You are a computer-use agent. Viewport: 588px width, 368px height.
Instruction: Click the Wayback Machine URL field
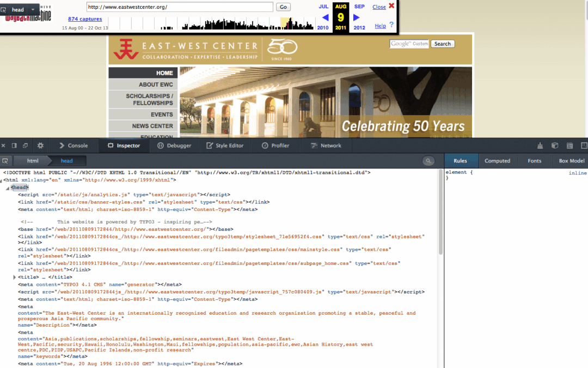(180, 7)
